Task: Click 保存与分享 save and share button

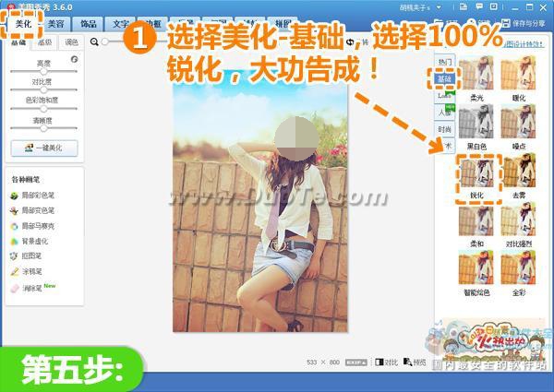Action: (x=527, y=23)
